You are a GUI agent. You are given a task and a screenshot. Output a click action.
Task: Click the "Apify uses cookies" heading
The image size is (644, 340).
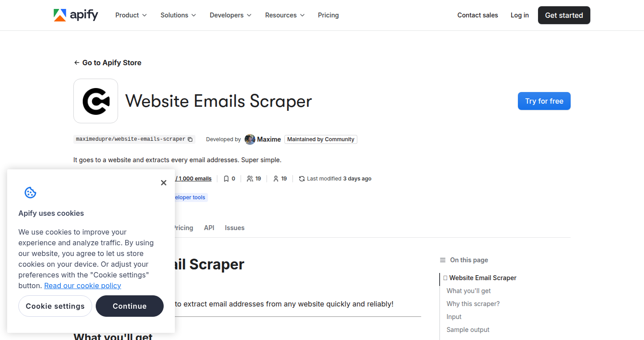(x=51, y=214)
